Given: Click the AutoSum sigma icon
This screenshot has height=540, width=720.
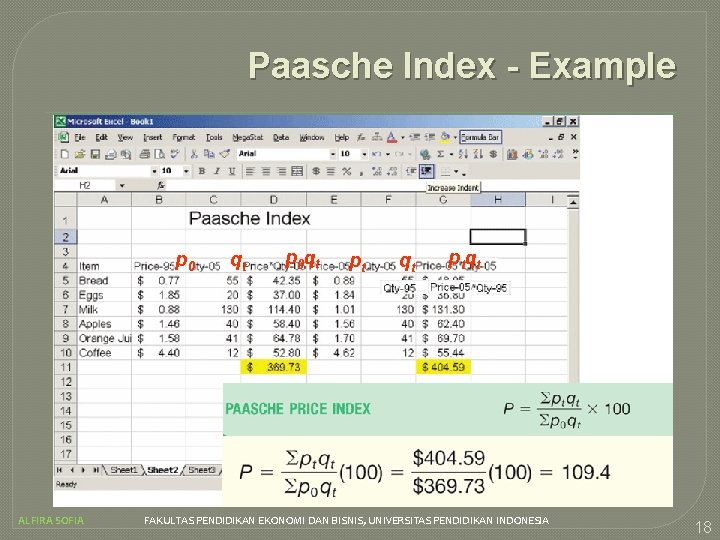Looking at the screenshot, I should pyautogui.click(x=440, y=154).
